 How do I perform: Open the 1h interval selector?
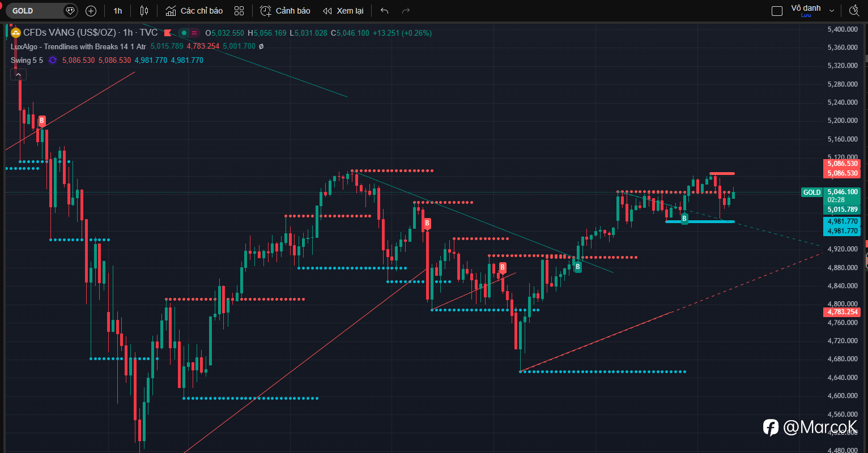[117, 11]
